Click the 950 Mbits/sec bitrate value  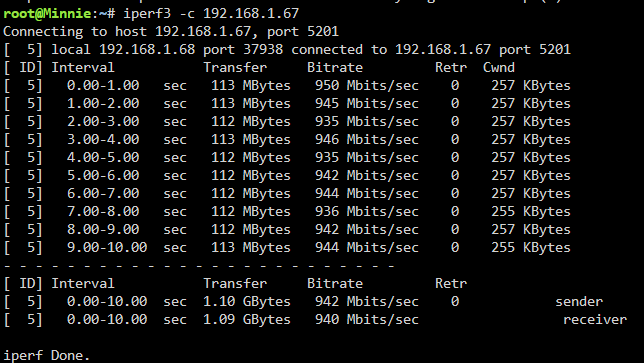coord(367,85)
